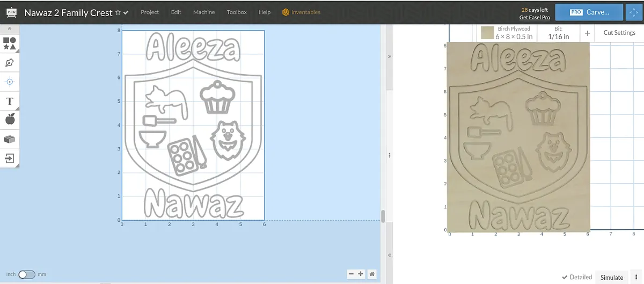The width and height of the screenshot is (644, 284).
Task: Open the Bit 1/16 in selector
Action: [x=558, y=33]
